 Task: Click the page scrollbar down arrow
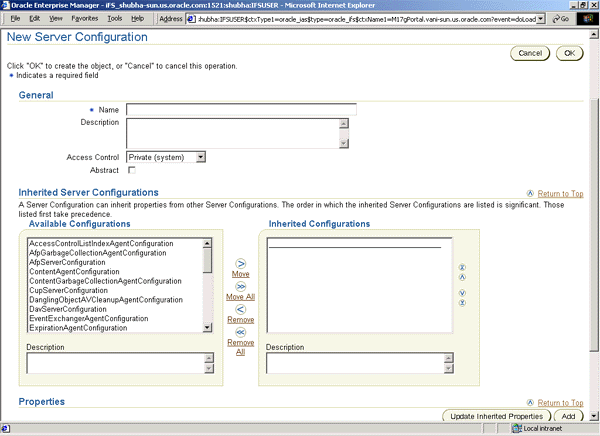593,416
